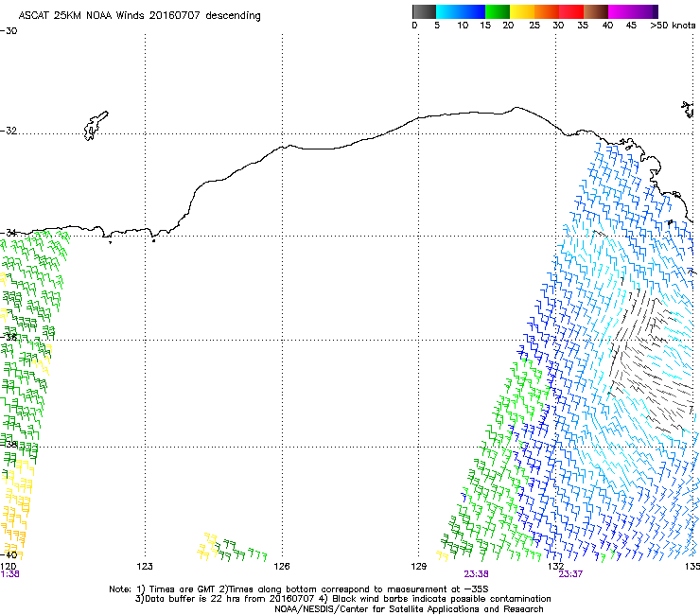Click the latitude label '-30'

(9, 31)
